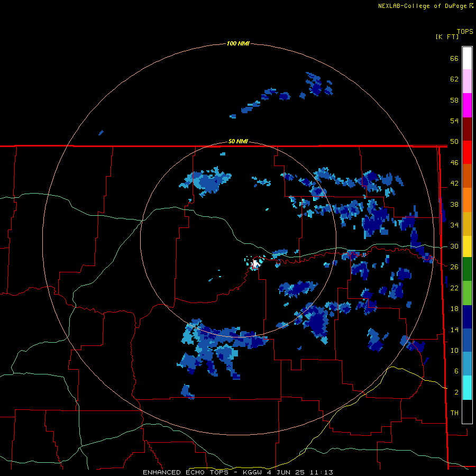Click the 30 legend value

(x=454, y=246)
